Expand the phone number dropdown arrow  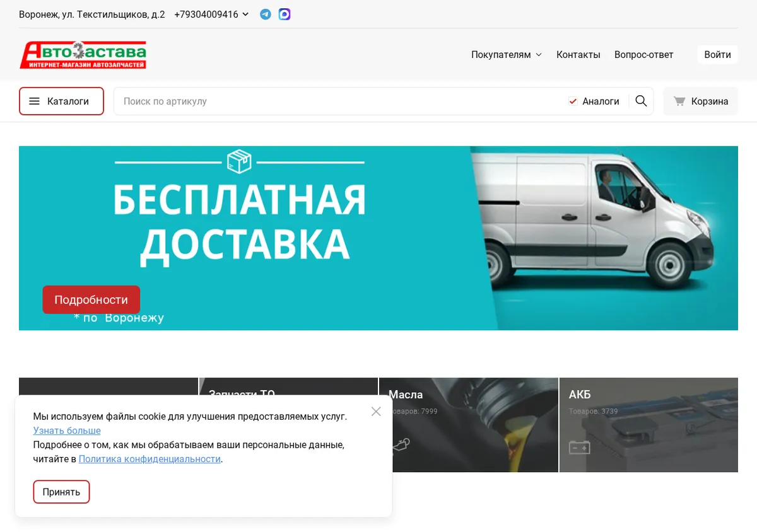[245, 14]
